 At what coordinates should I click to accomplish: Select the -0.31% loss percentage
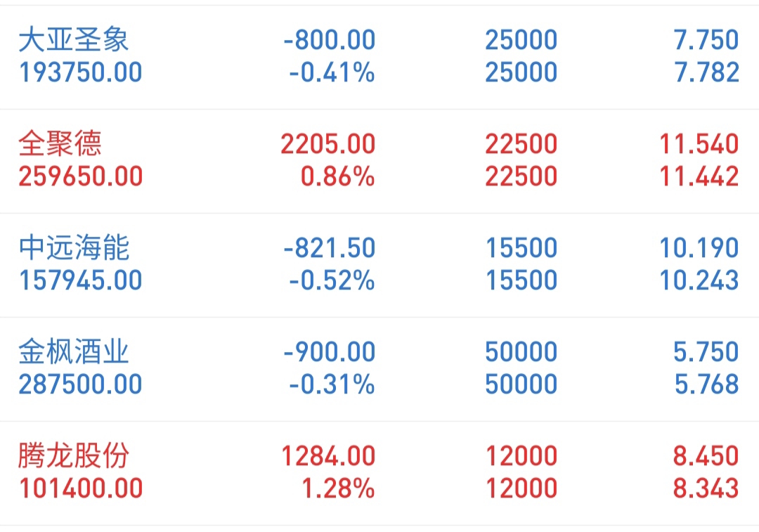[x=332, y=384]
